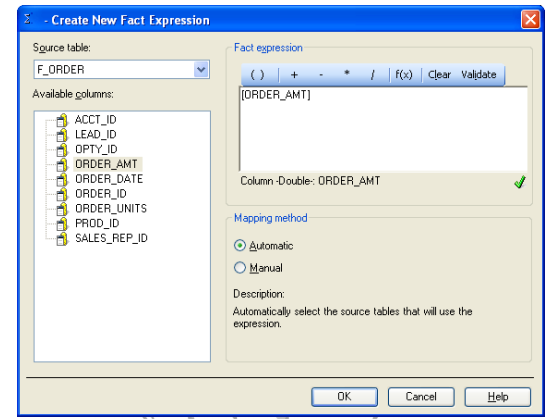This screenshot has height=419, width=559.
Task: Open Help for this dialog
Action: (498, 397)
